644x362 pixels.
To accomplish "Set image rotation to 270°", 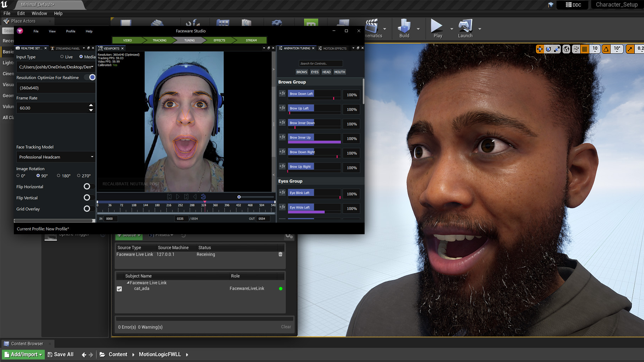I will 79,176.
